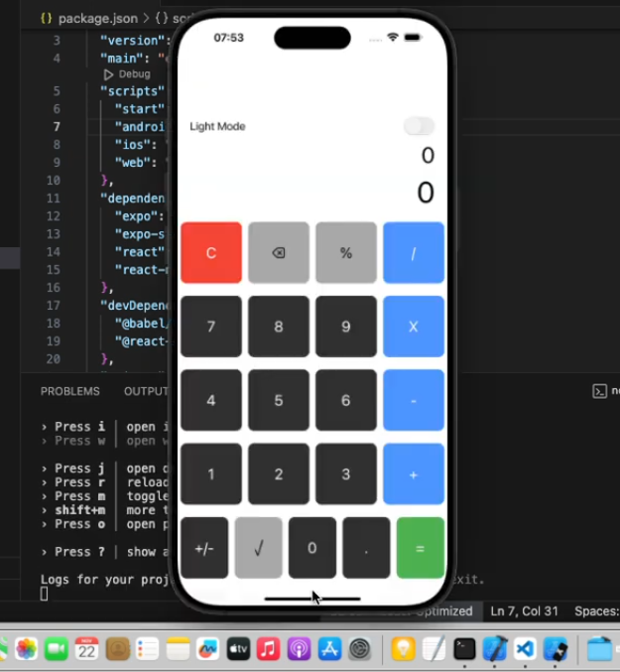Click the "ios" script on line 8
The image size is (620, 672).
(132, 145)
